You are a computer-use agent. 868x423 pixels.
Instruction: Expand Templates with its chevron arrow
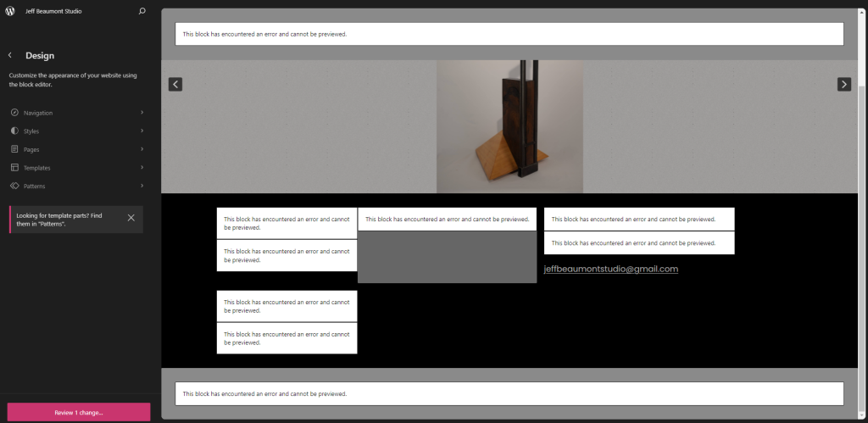point(142,168)
